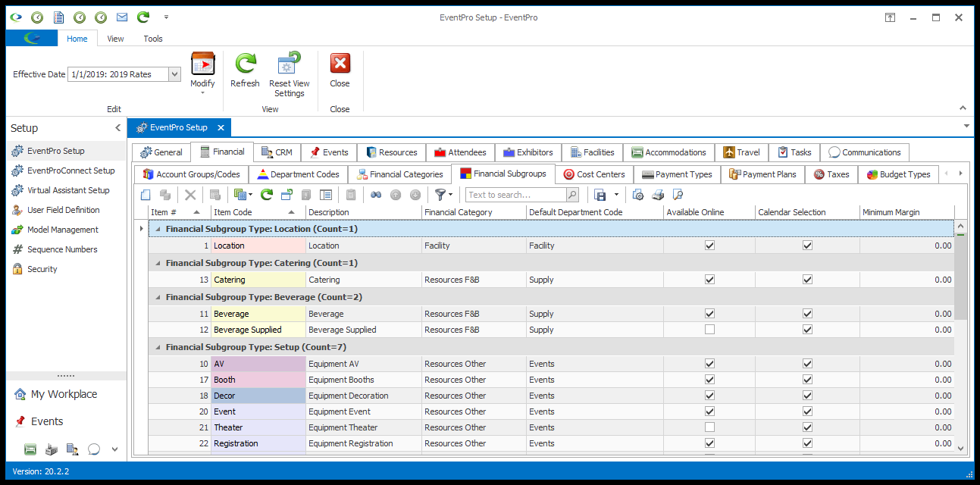Collapse the Setup navigation panel

point(117,128)
